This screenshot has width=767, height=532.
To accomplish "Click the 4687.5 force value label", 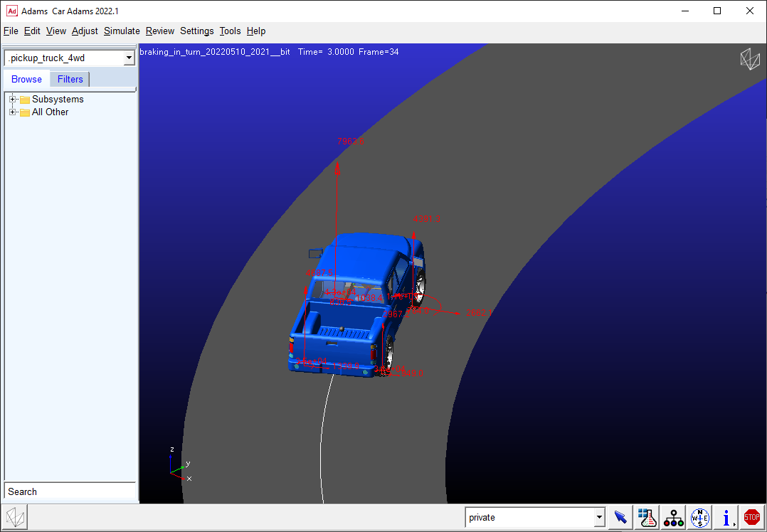I will pyautogui.click(x=319, y=273).
